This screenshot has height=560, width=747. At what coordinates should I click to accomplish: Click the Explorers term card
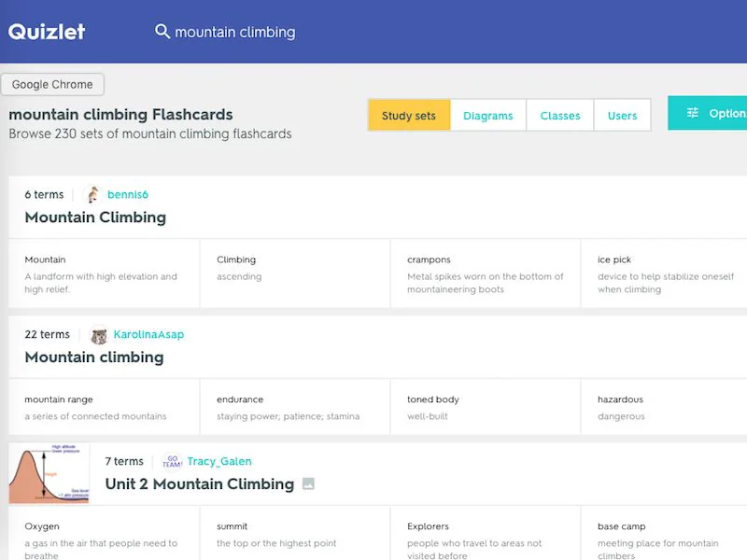tap(486, 533)
